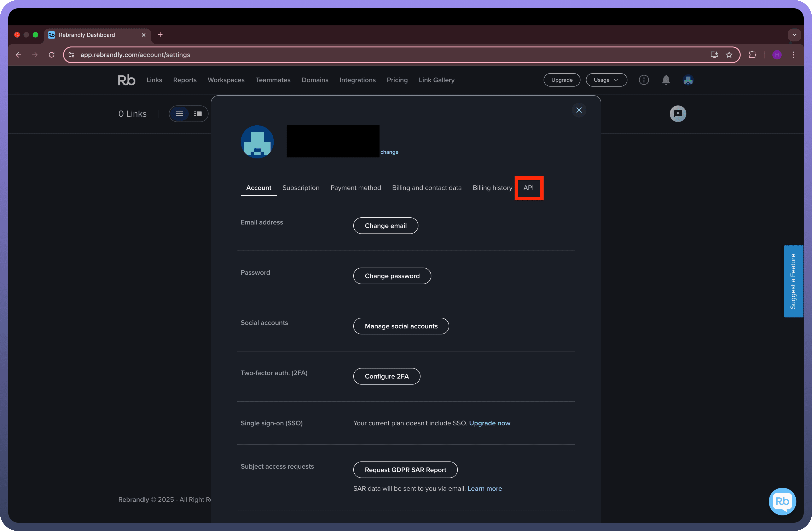812x531 pixels.
Task: Open the Rebrandly chat widget bubble
Action: 782,501
